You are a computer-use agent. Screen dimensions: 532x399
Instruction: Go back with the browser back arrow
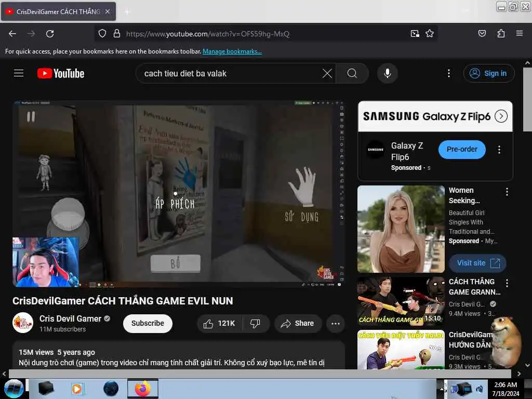pos(12,34)
